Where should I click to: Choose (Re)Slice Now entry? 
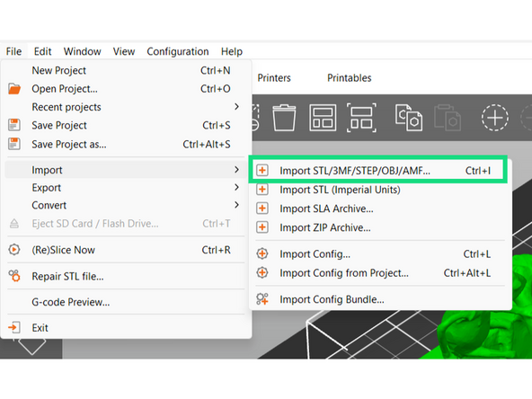tap(126, 250)
